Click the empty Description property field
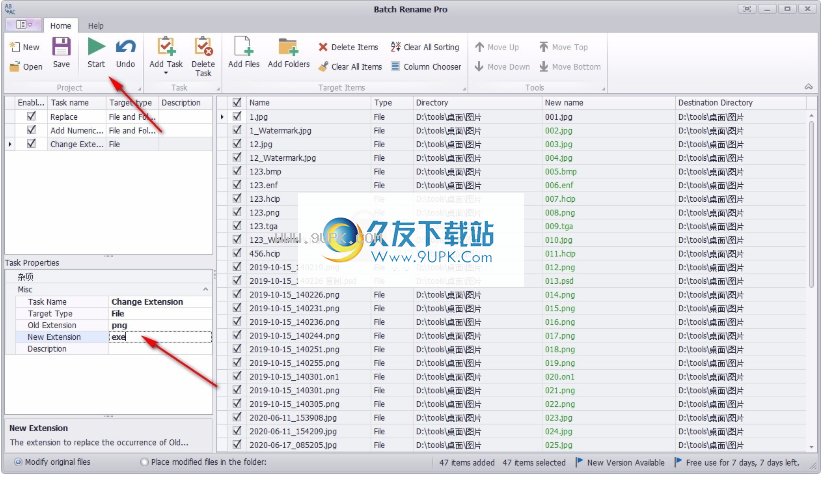Viewport: 822px width, 481px height. pos(160,349)
